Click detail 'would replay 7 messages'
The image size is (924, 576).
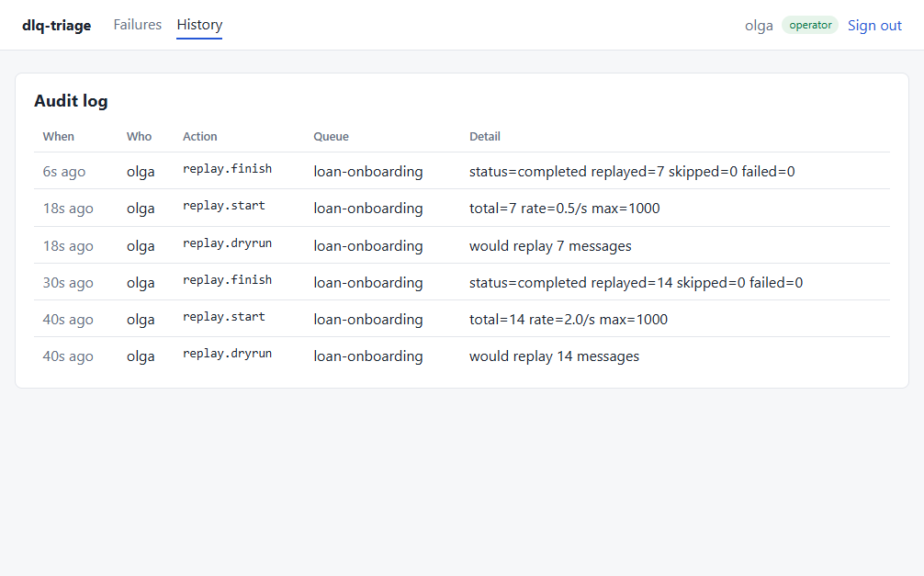pyautogui.click(x=550, y=246)
